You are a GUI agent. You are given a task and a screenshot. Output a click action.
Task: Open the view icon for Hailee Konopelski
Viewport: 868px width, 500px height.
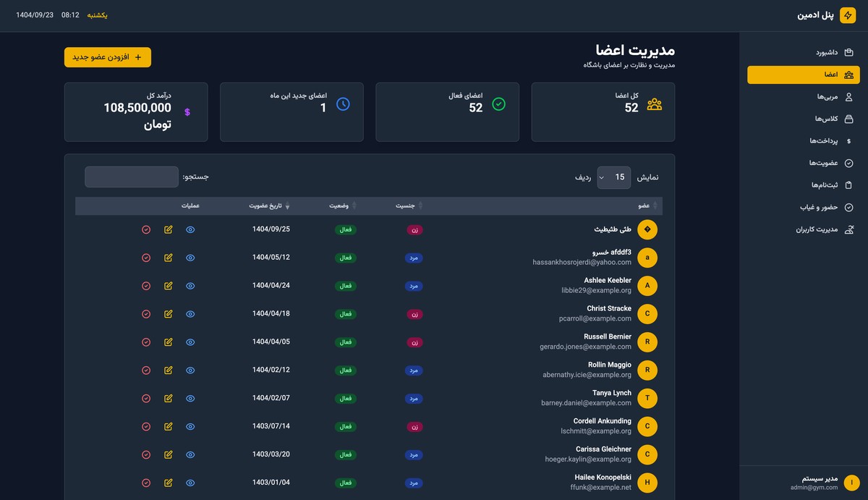[x=190, y=483]
